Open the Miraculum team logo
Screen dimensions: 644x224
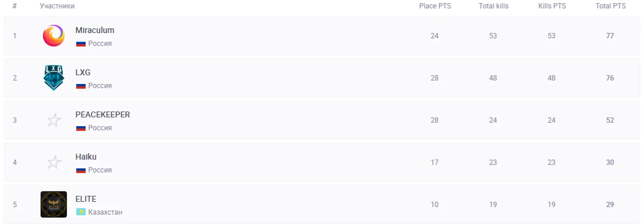point(54,36)
